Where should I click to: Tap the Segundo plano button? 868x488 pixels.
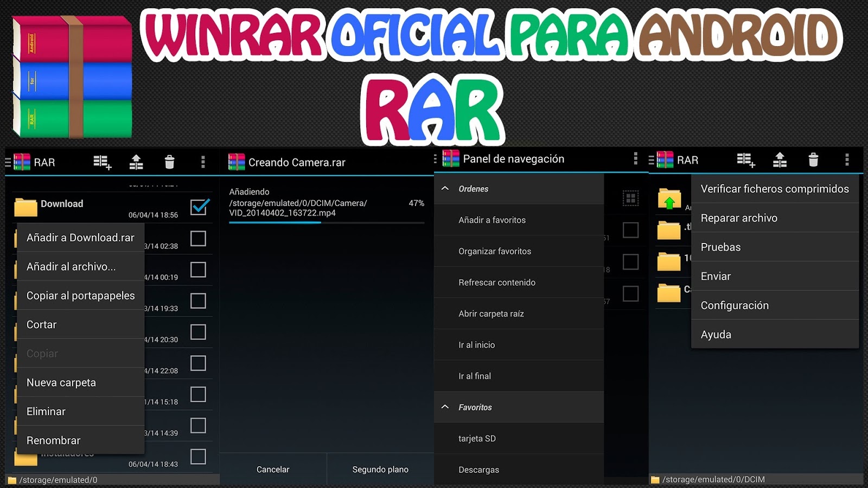380,470
